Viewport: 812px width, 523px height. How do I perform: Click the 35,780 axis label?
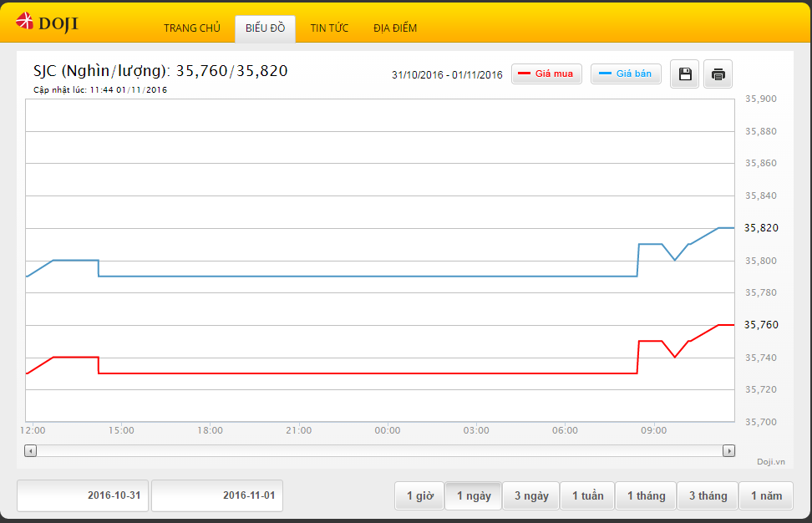tap(761, 292)
